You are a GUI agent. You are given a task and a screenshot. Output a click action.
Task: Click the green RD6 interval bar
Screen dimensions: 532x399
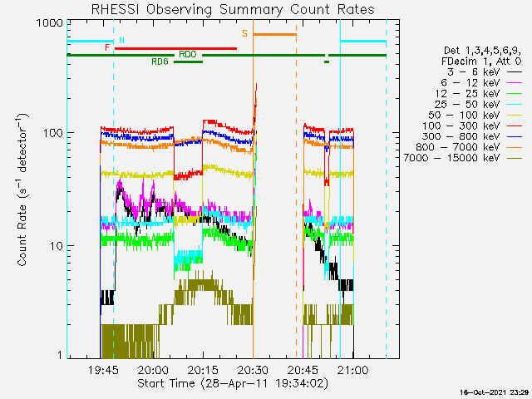pyautogui.click(x=189, y=62)
